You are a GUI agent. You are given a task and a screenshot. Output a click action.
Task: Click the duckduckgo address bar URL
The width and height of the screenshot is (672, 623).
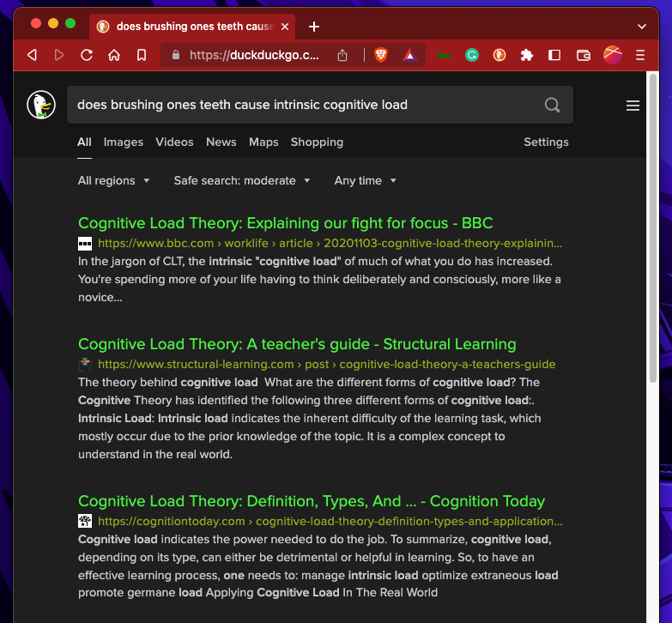click(254, 55)
